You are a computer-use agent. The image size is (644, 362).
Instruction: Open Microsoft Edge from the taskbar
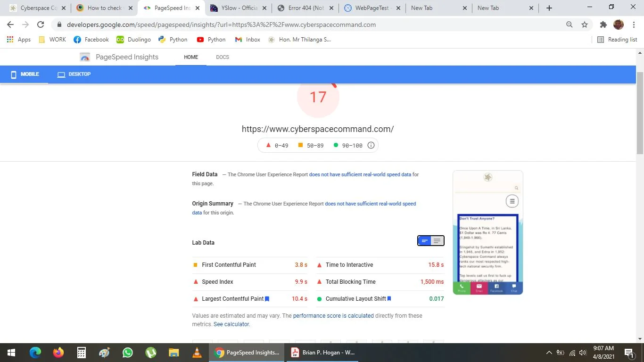[x=35, y=353]
